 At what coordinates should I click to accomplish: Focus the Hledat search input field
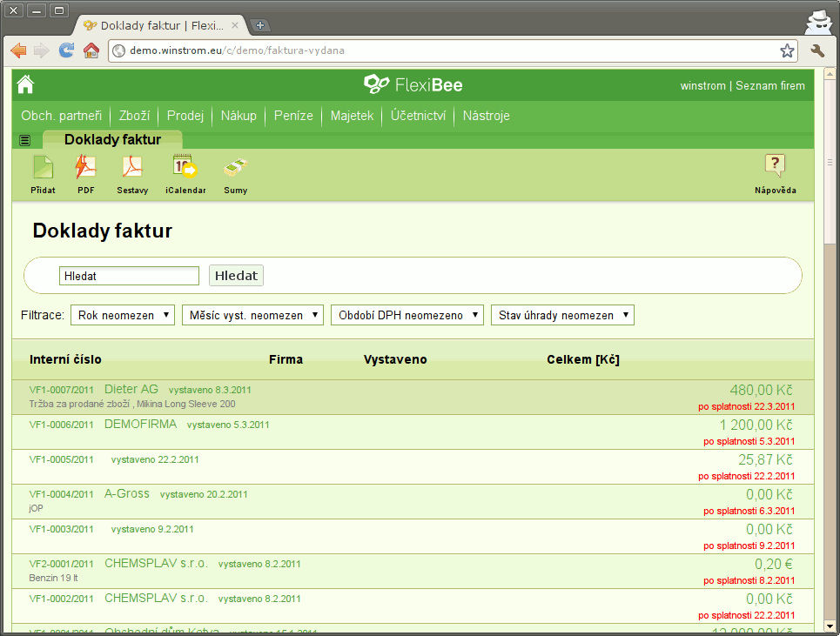point(129,277)
